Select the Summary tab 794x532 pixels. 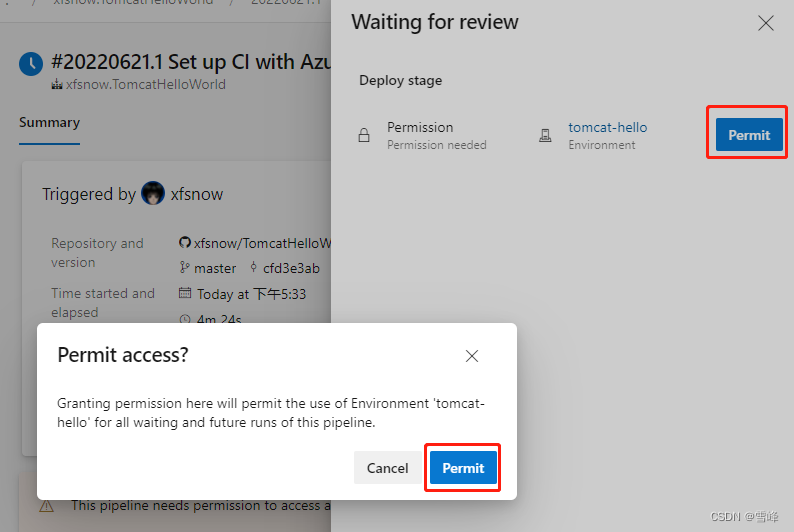pyautogui.click(x=50, y=122)
